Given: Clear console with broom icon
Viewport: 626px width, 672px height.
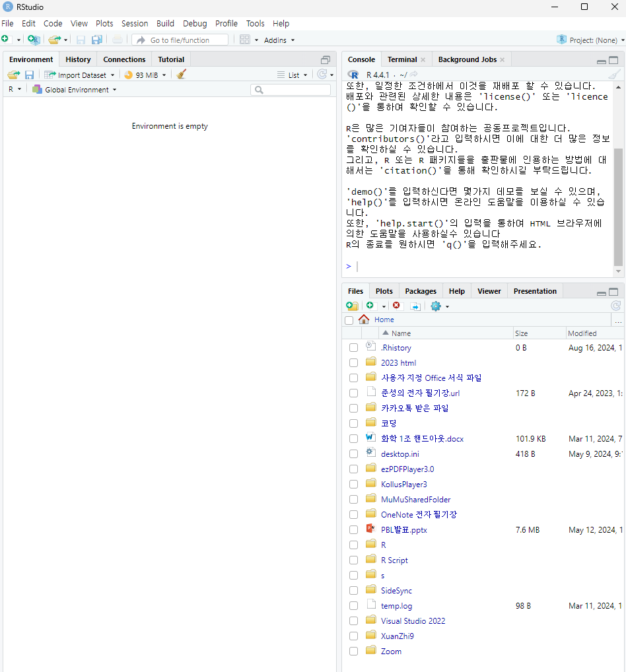Looking at the screenshot, I should (614, 75).
